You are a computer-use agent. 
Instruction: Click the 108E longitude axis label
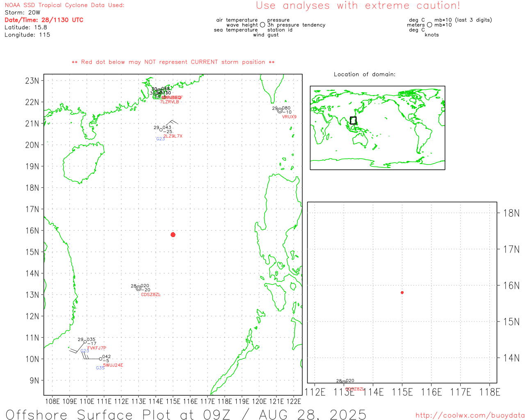(x=52, y=401)
